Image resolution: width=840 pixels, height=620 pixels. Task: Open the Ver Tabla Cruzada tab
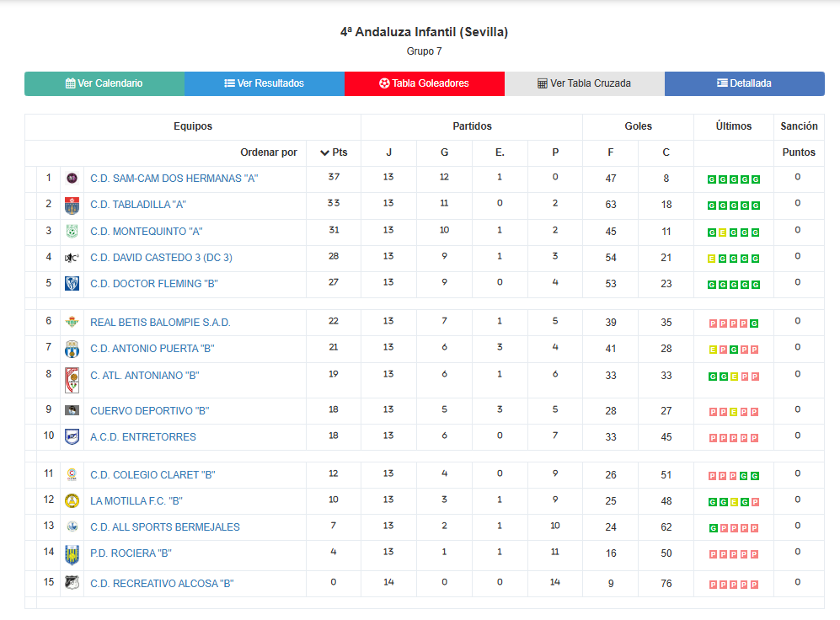585,83
